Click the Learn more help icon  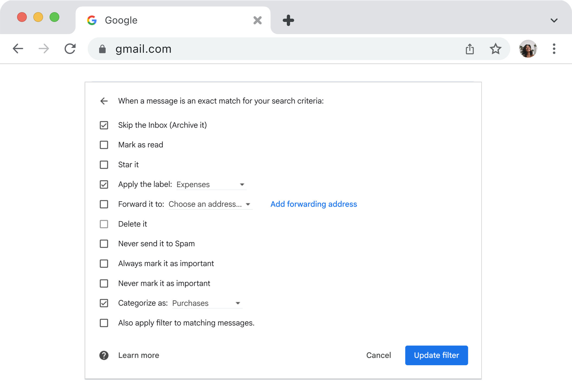(104, 355)
